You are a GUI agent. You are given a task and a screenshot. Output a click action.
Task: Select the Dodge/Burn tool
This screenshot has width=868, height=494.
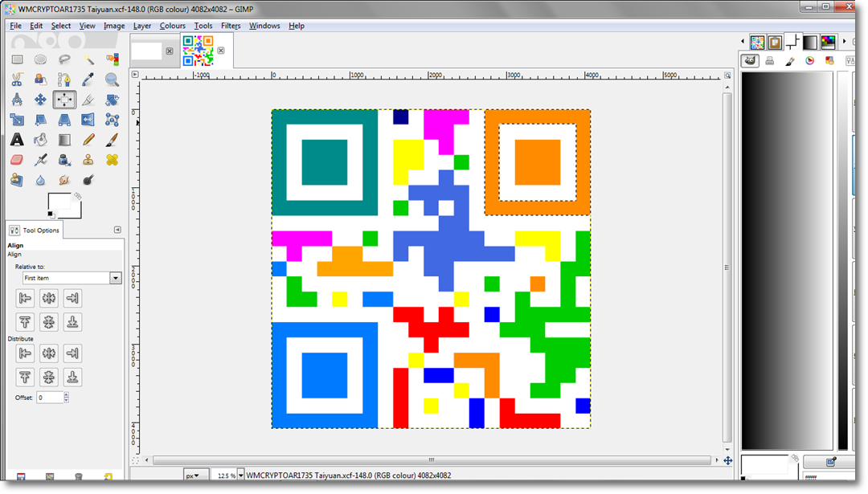(88, 180)
